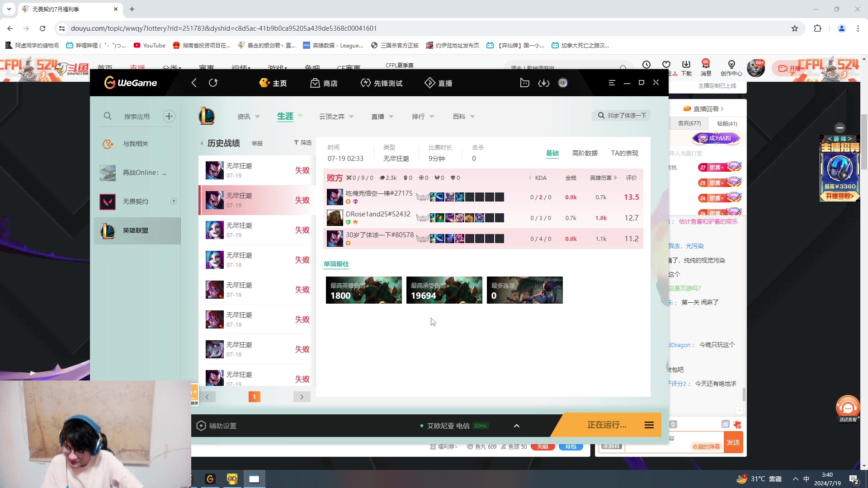Expand the server selector 艾欧尼亚 电信 arrow
This screenshot has height=488, width=868.
pyautogui.click(x=517, y=426)
